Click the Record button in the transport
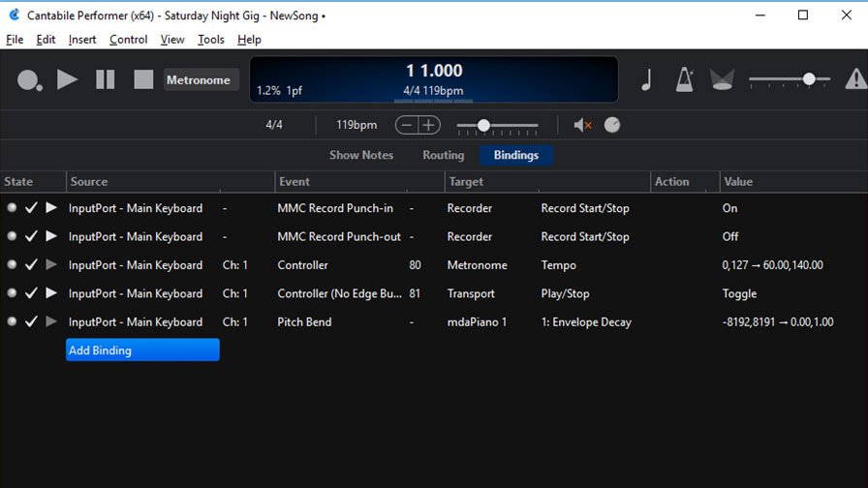This screenshot has height=488, width=868. point(29,80)
